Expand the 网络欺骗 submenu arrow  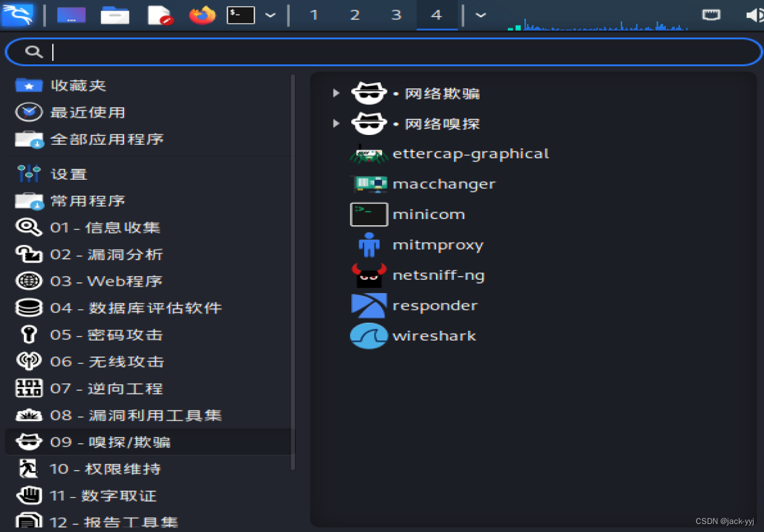336,93
